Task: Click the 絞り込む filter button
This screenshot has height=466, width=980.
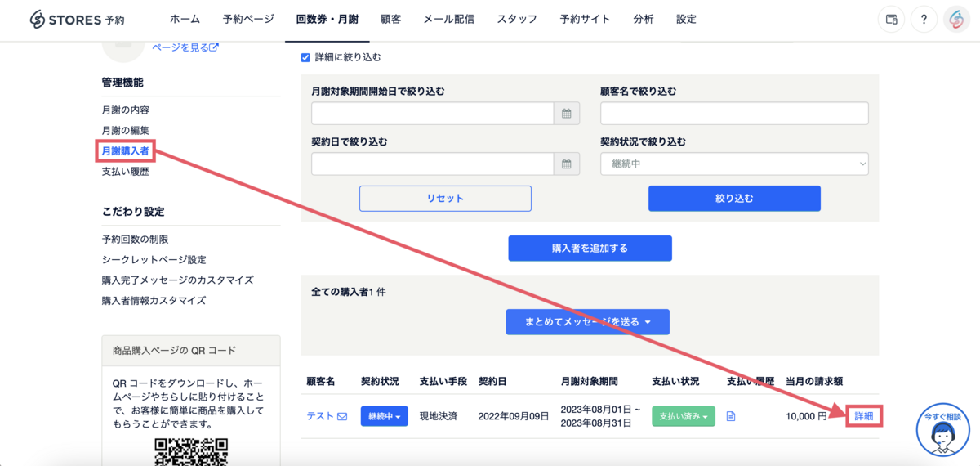Action: [734, 199]
